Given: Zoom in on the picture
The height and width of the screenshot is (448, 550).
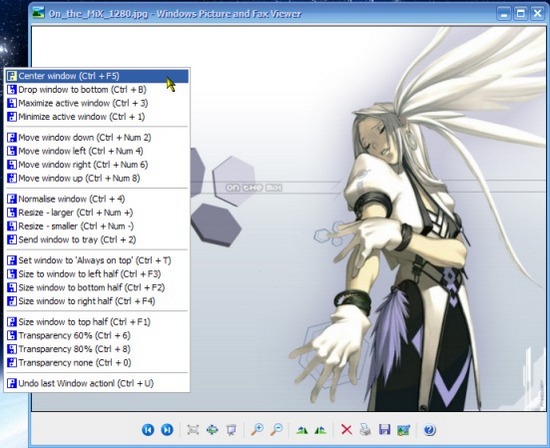Looking at the screenshot, I should [257, 429].
